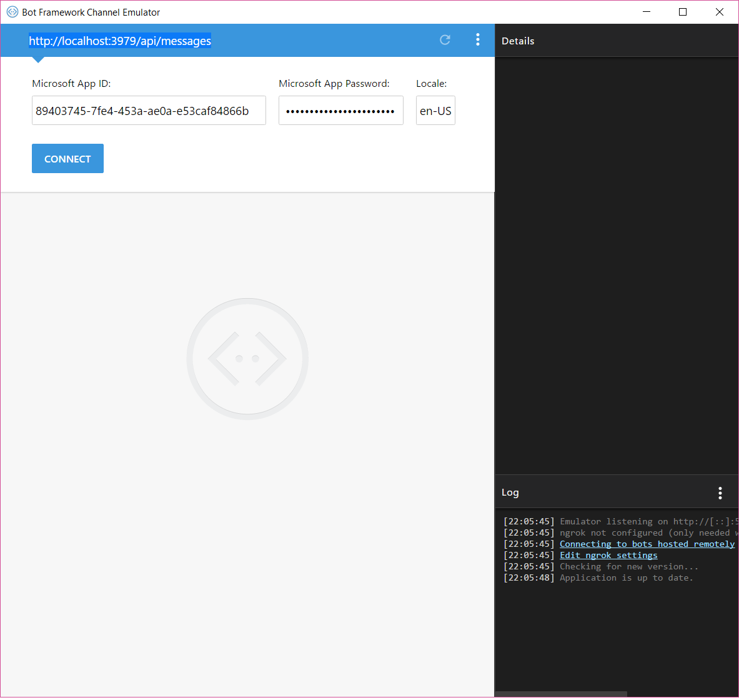The width and height of the screenshot is (739, 700).
Task: Minimize the Bot Framework Channel Emulator window
Action: pyautogui.click(x=647, y=12)
